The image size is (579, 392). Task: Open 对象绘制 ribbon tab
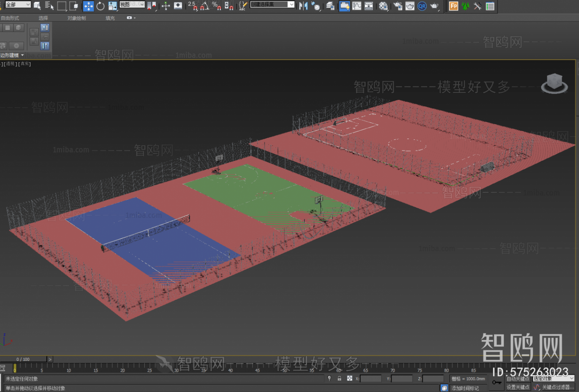(x=77, y=18)
